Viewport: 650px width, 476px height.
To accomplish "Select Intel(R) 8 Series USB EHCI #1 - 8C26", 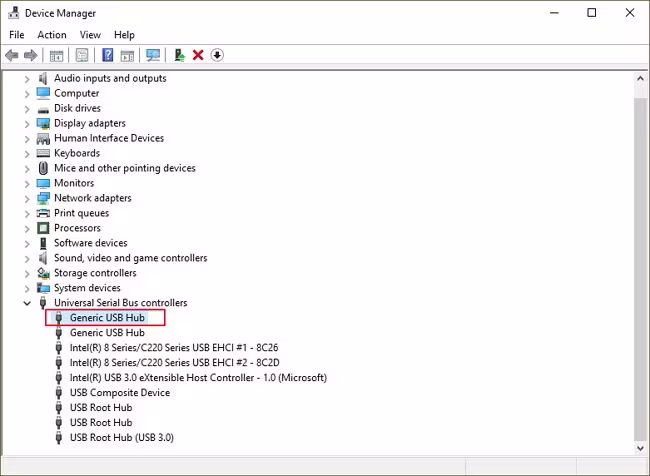I will click(174, 347).
